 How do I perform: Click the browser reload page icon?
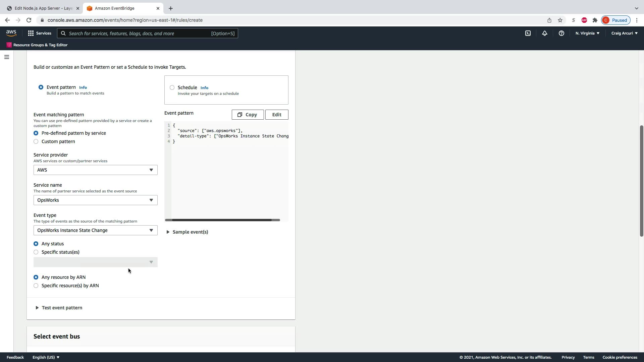pyautogui.click(x=29, y=20)
